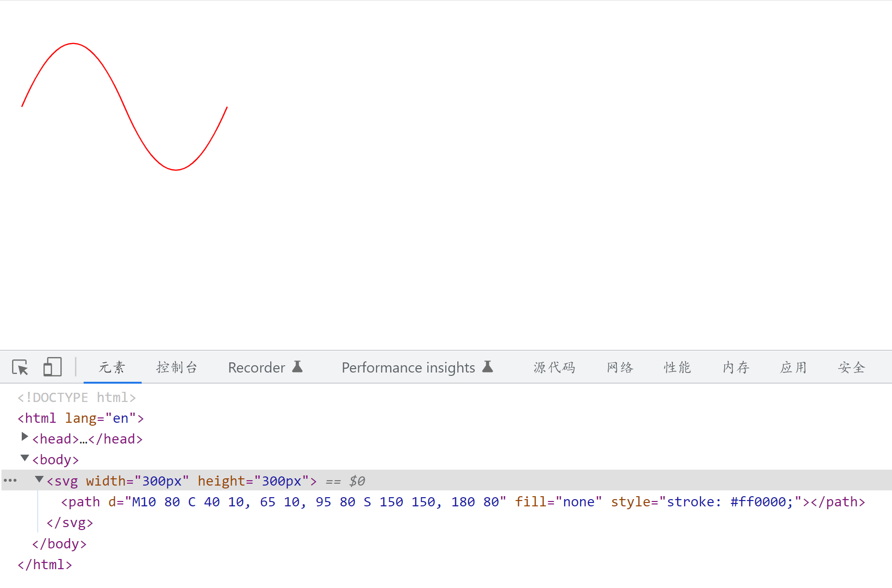892x588 pixels.
Task: Open the three-dot actions for the svg row
Action: click(10, 481)
